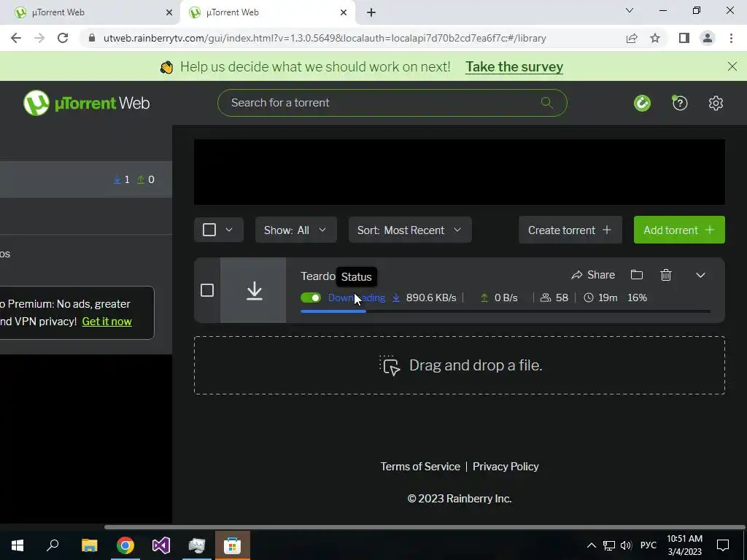Expand torrent details with the chevron

(700, 275)
